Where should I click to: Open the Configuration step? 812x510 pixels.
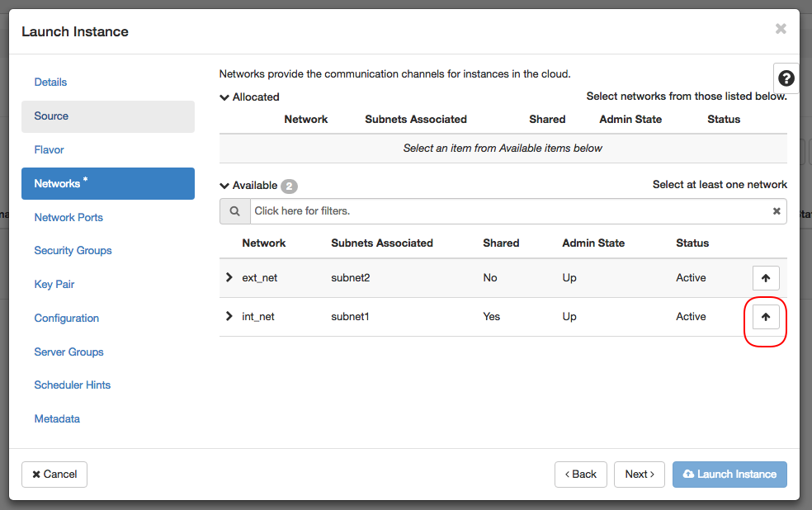click(x=108, y=318)
